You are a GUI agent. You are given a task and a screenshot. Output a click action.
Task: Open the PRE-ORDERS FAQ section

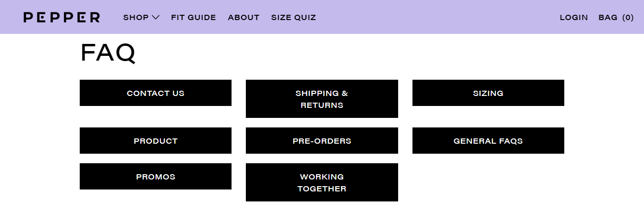click(322, 141)
